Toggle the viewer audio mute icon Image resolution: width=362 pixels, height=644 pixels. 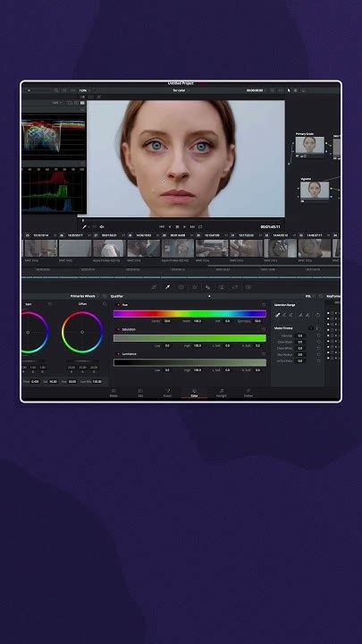click(x=102, y=226)
